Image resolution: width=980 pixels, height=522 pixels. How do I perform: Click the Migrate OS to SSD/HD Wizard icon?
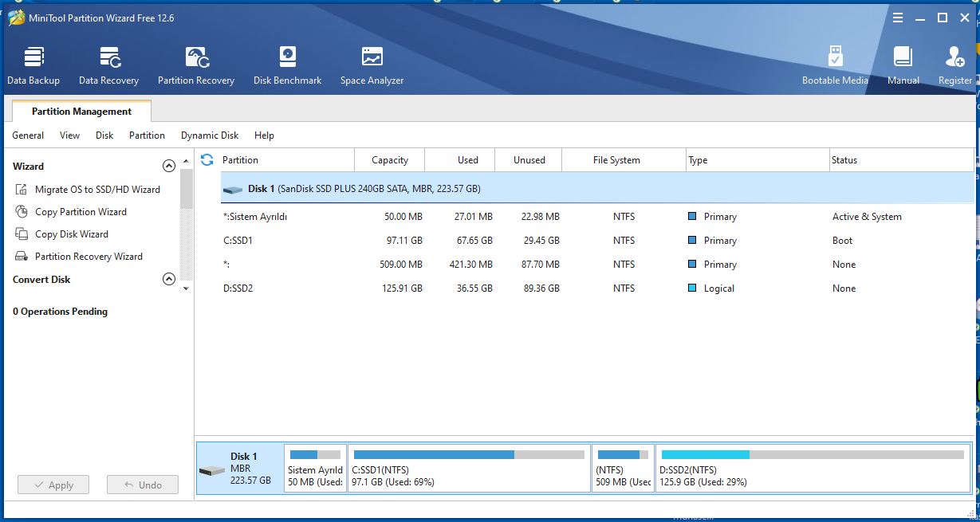pos(22,190)
